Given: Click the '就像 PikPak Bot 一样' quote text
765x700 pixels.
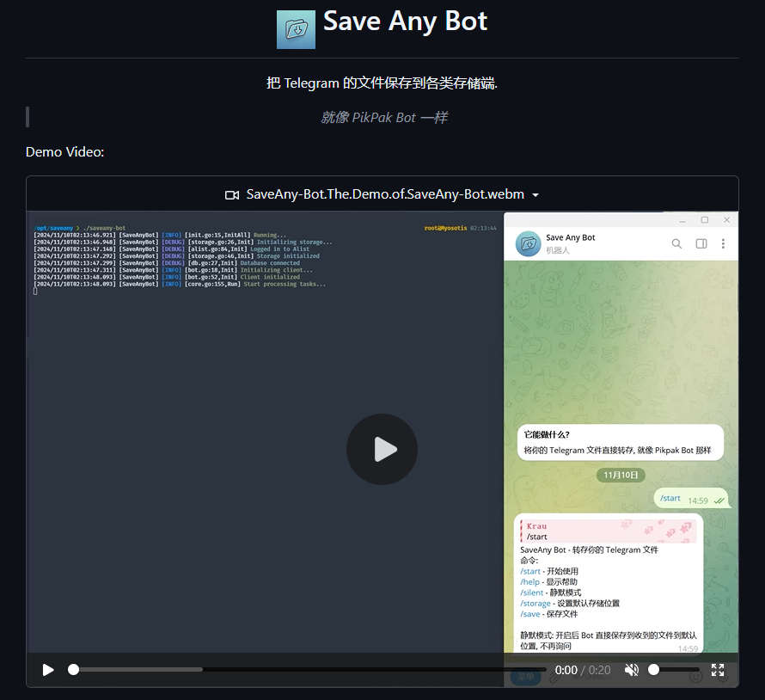Looking at the screenshot, I should click(384, 118).
